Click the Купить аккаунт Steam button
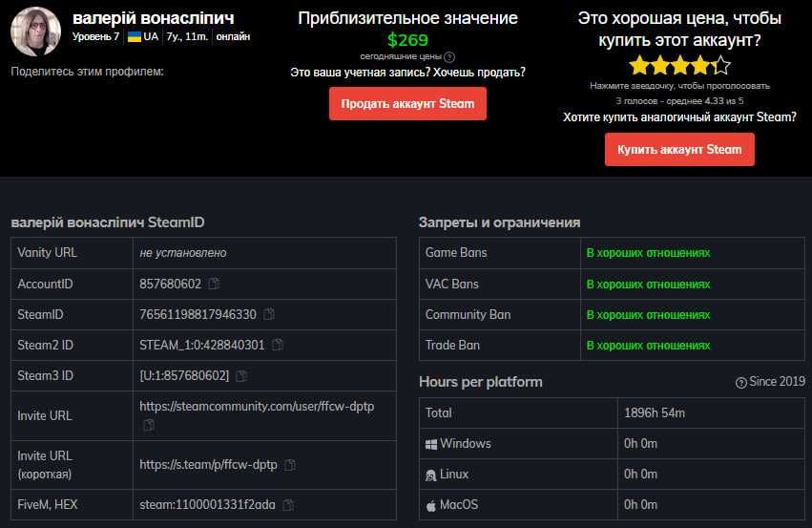Viewport: 812px width, 528px height. (x=679, y=149)
